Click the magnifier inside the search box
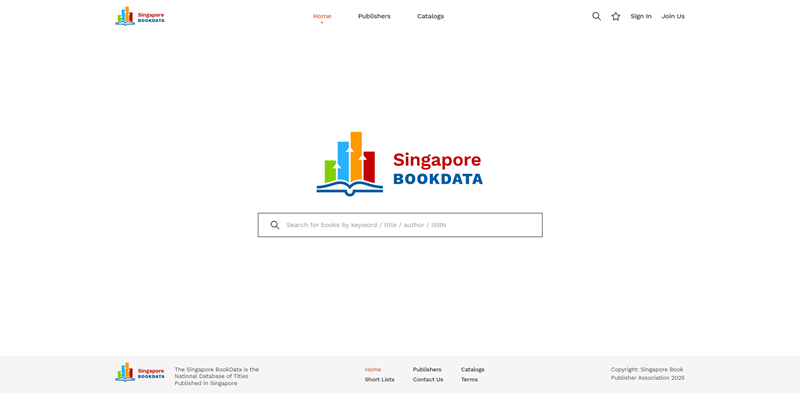Screen dimensions: 800x393 (x=274, y=225)
